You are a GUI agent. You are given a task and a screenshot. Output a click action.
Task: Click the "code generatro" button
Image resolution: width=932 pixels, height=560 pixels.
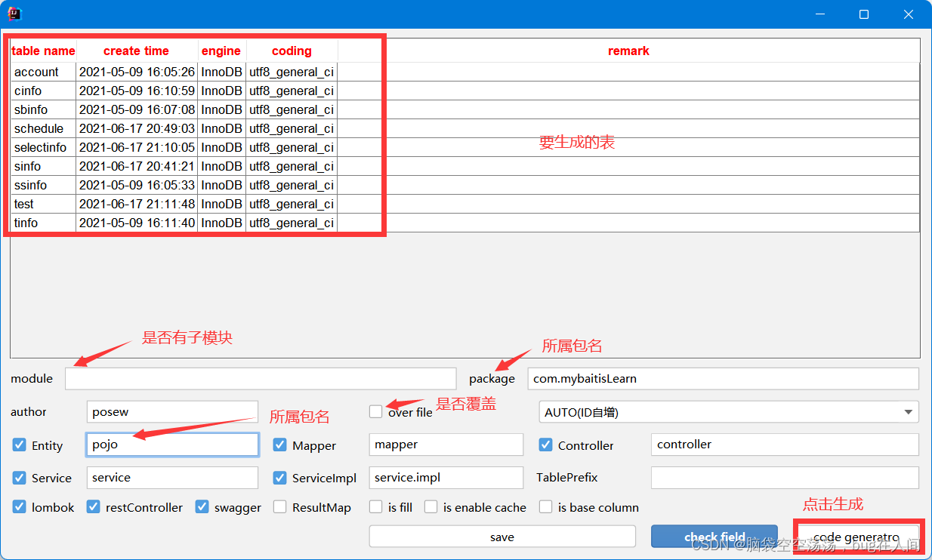[858, 537]
